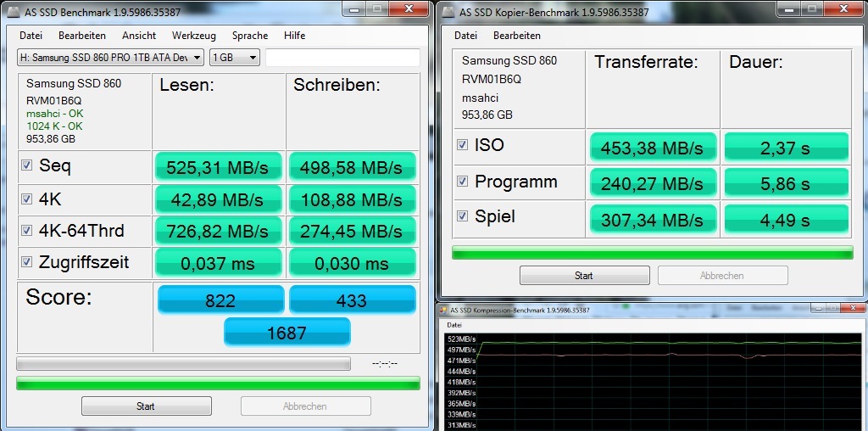The width and height of the screenshot is (868, 431).
Task: Click the green 'msahci - OK' status text
Action: pyautogui.click(x=55, y=114)
